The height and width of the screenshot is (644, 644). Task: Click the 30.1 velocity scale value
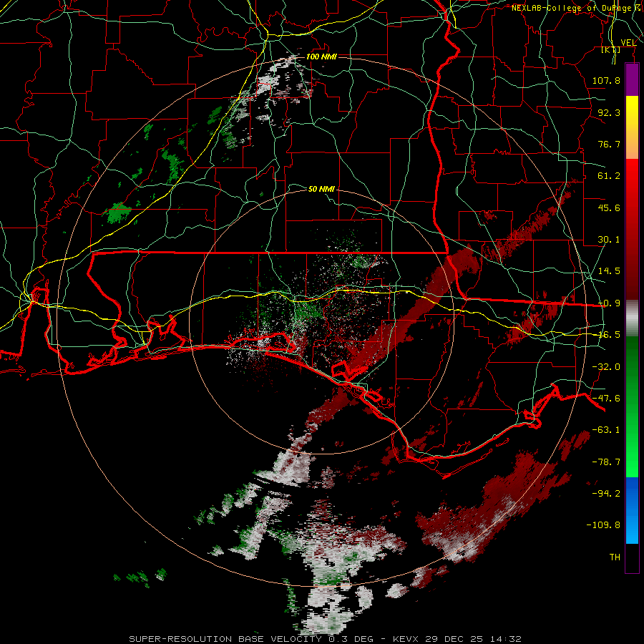click(x=609, y=240)
